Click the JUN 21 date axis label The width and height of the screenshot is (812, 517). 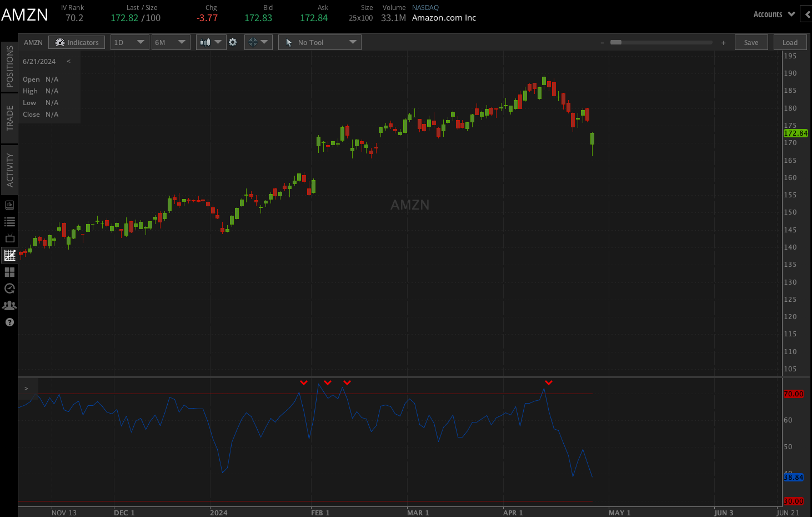point(788,513)
